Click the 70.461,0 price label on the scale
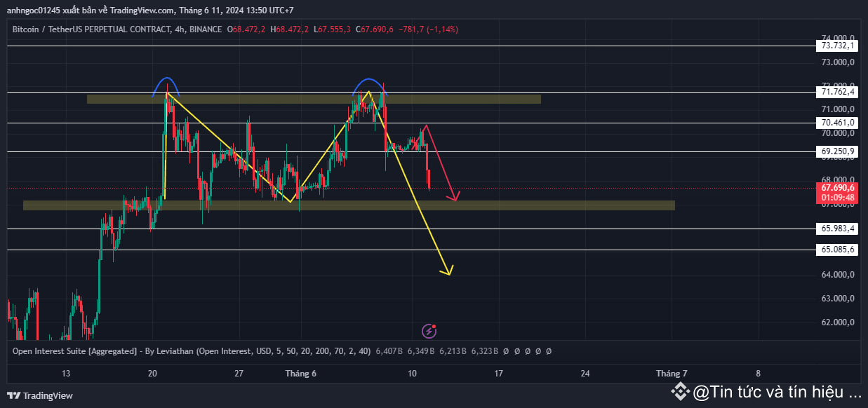 (x=836, y=122)
